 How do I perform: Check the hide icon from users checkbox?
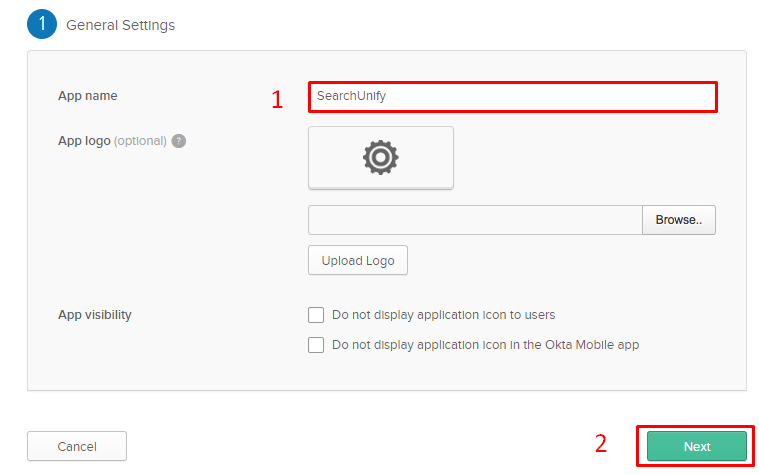pos(316,315)
